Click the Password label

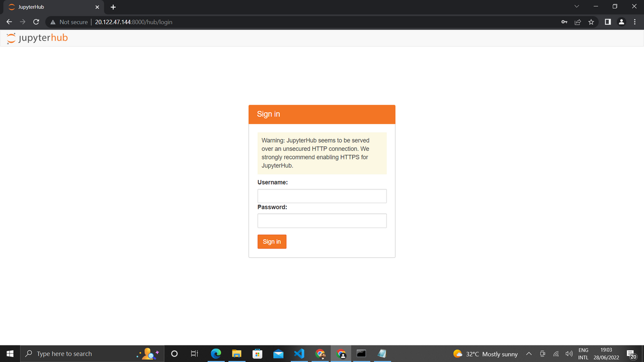coord(272,207)
